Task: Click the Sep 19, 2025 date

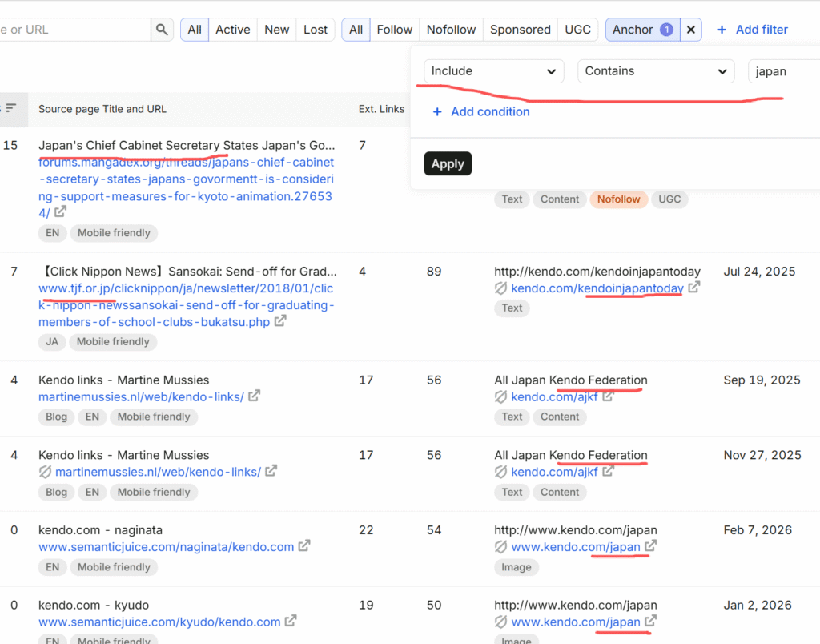Action: click(x=762, y=380)
